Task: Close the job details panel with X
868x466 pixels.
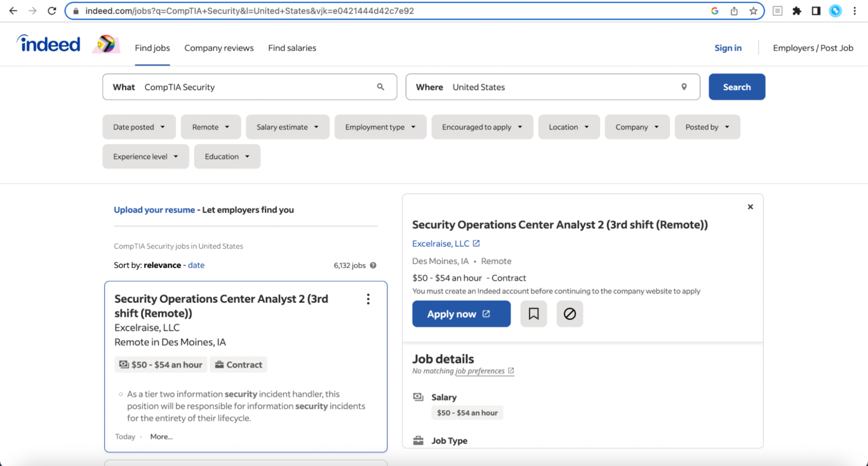Action: [751, 207]
